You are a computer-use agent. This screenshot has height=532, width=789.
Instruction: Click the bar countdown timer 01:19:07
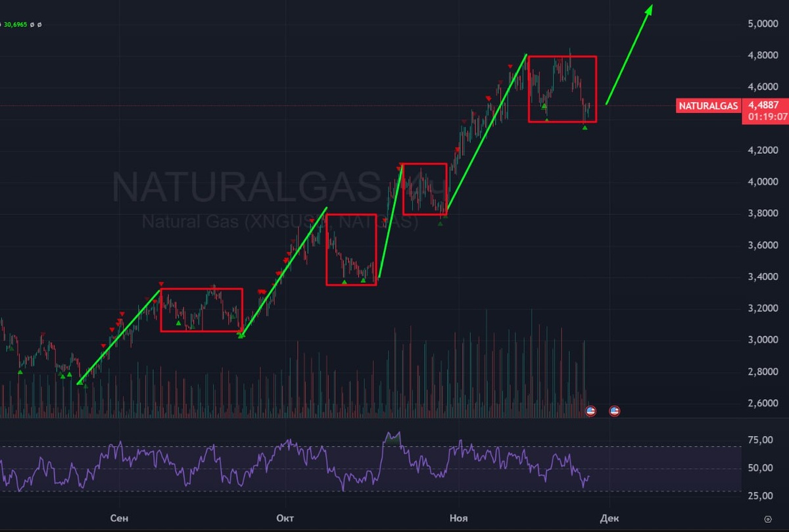click(x=768, y=116)
